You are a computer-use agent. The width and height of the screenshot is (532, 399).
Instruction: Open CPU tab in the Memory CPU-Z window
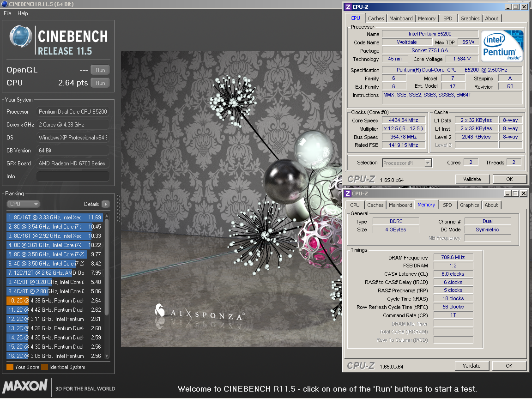point(355,205)
